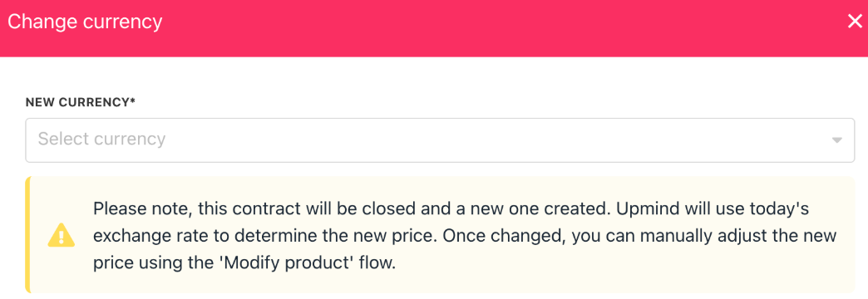Click the dropdown caret arrow
Viewport: 868px width, 299px height.
(837, 140)
